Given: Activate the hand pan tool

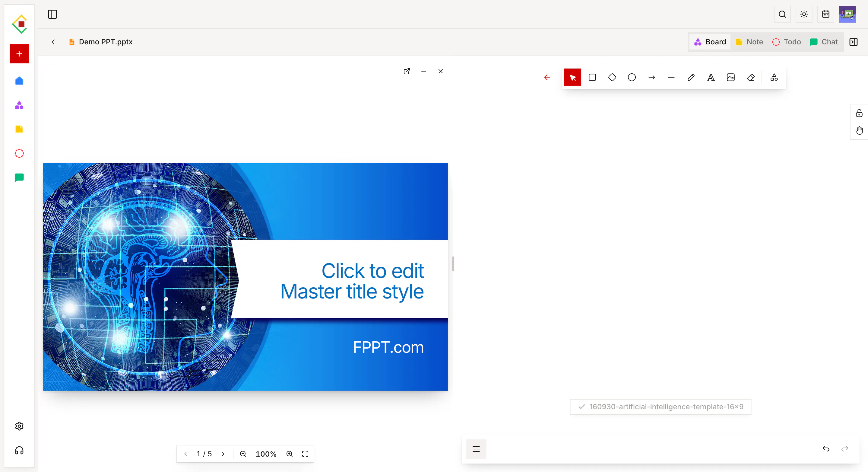Looking at the screenshot, I should coord(859,130).
